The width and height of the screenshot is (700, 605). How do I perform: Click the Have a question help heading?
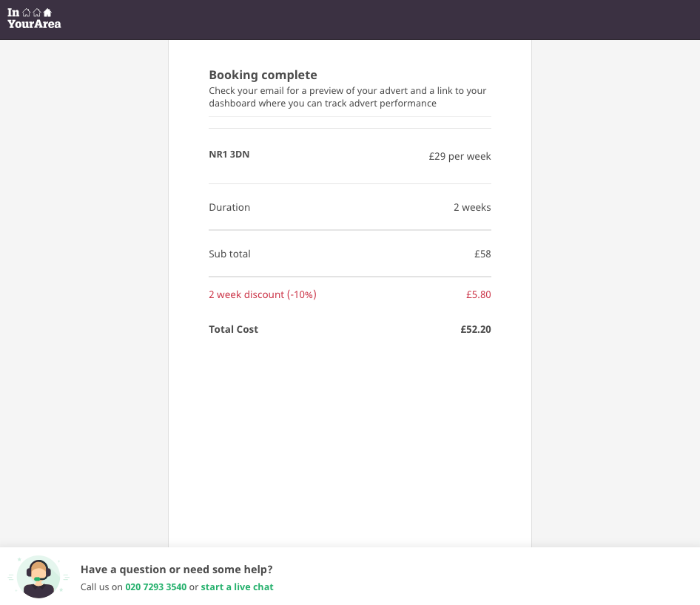(176, 569)
